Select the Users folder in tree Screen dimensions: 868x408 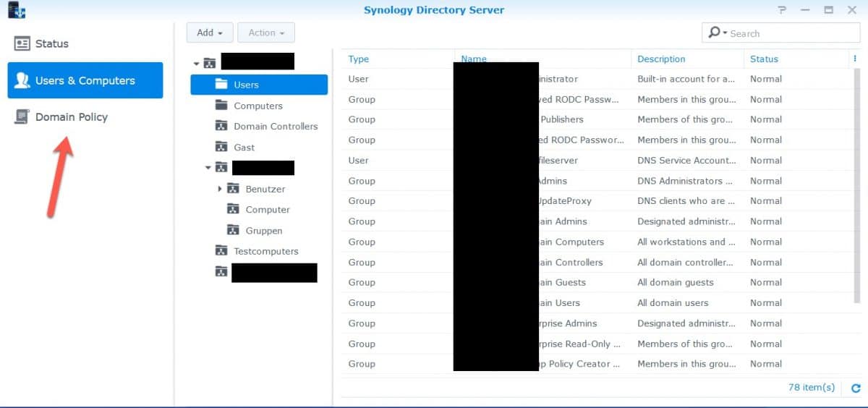pos(259,85)
